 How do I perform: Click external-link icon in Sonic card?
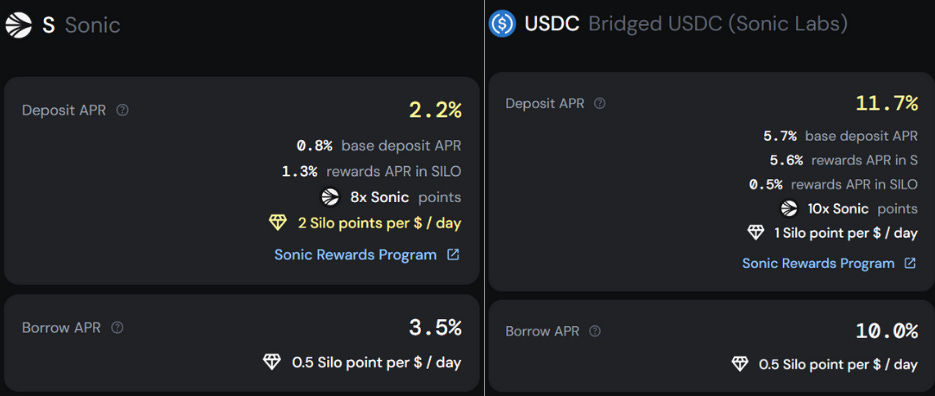[x=453, y=255]
